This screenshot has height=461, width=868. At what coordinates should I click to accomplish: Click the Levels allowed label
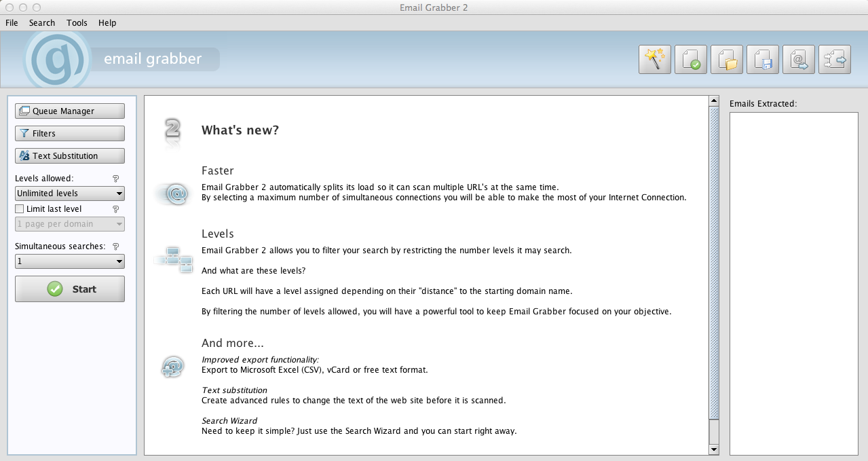(x=44, y=179)
